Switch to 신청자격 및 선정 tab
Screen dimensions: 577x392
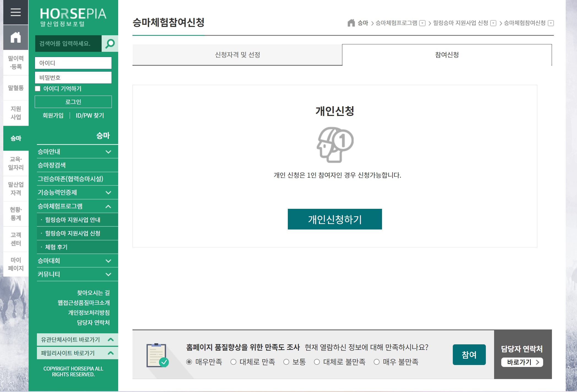(x=237, y=55)
